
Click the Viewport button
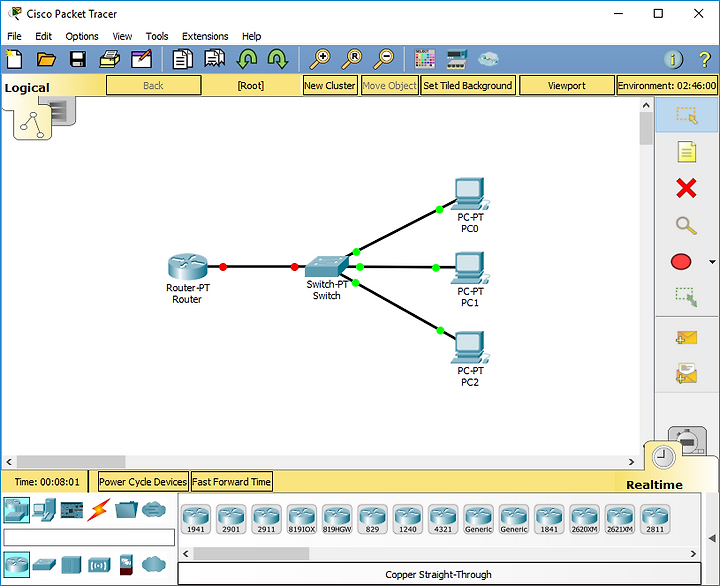(567, 85)
